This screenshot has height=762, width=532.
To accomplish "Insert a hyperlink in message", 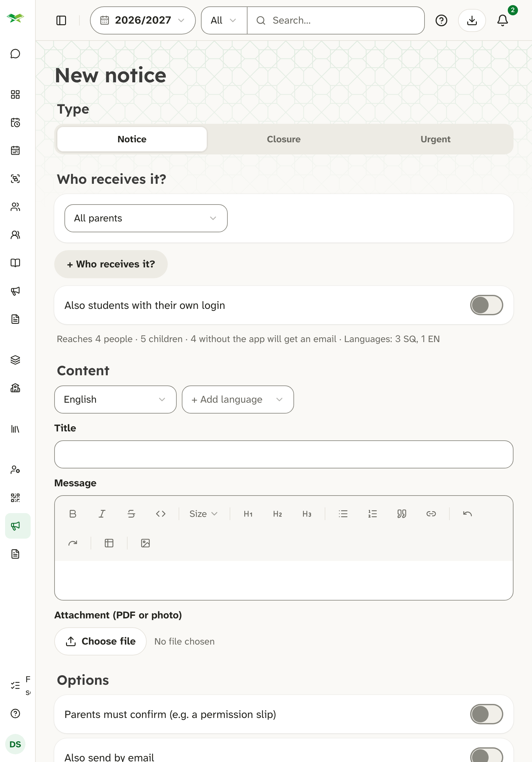I will (x=431, y=514).
